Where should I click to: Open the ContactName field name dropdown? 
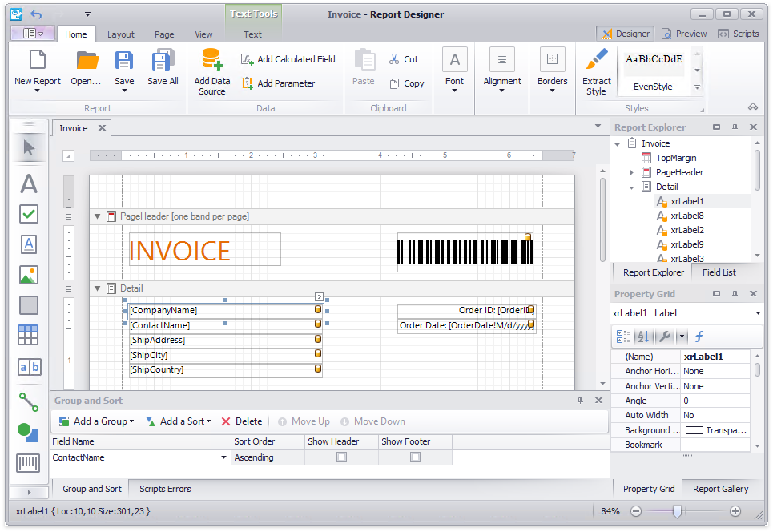coord(223,457)
